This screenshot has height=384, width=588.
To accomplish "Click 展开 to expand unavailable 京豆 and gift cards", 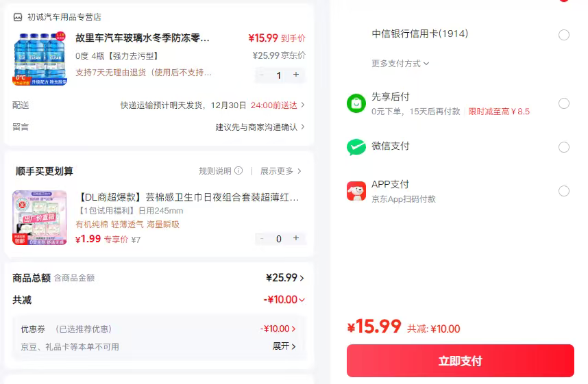I will pyautogui.click(x=284, y=346).
